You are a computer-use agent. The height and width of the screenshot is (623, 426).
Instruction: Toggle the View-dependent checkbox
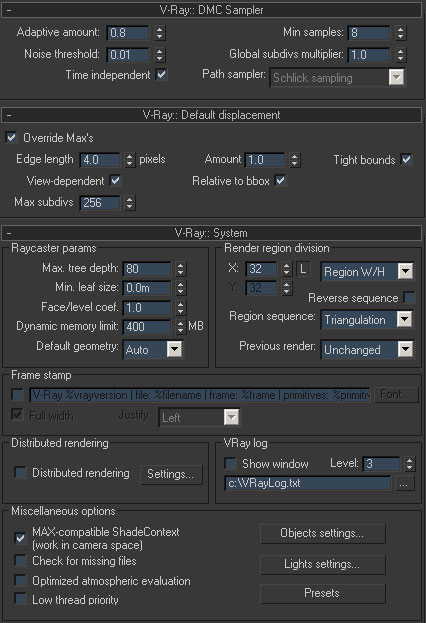click(115, 180)
